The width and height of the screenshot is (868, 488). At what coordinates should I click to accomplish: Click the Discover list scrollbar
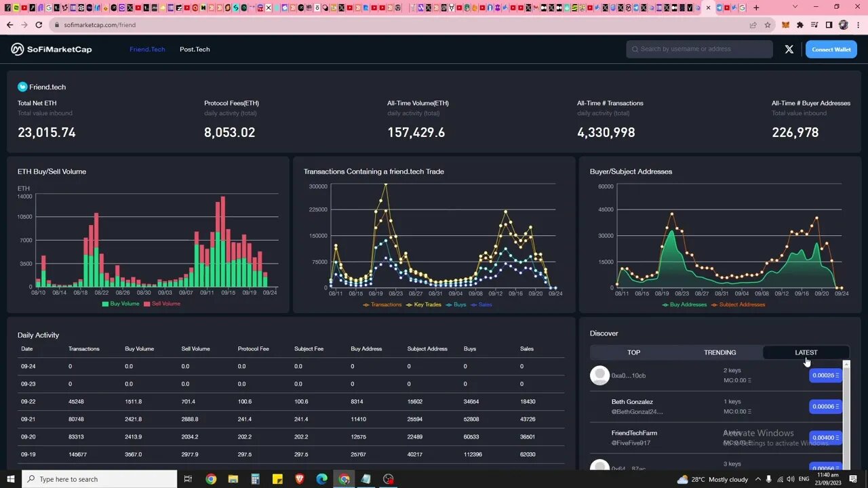846,415
